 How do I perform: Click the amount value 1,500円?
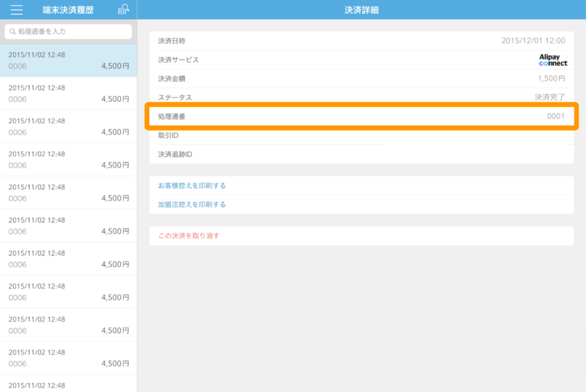(x=551, y=79)
